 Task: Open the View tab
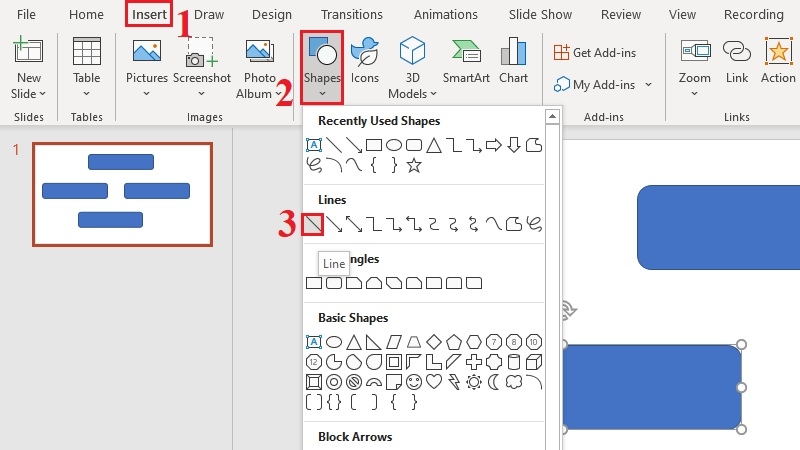point(682,14)
